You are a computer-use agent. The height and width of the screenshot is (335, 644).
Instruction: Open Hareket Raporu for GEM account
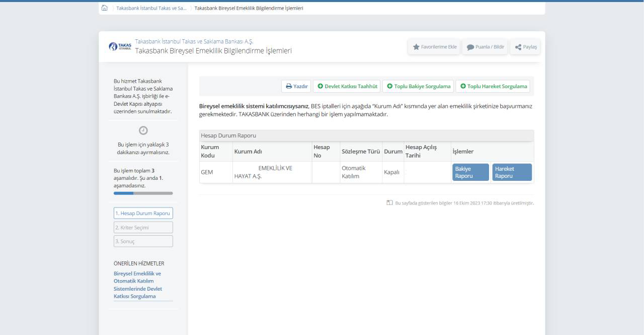512,172
